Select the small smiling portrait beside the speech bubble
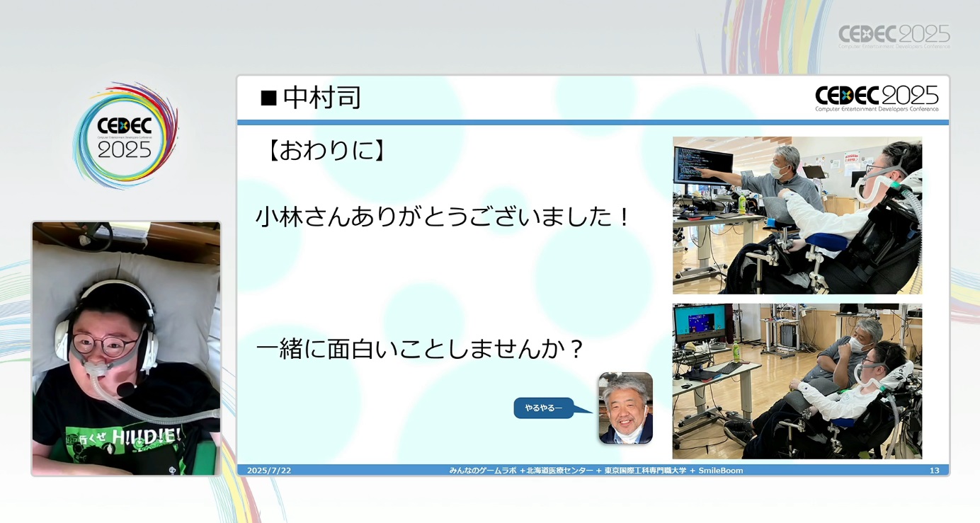Screen dimensions: 980x523 point(625,408)
